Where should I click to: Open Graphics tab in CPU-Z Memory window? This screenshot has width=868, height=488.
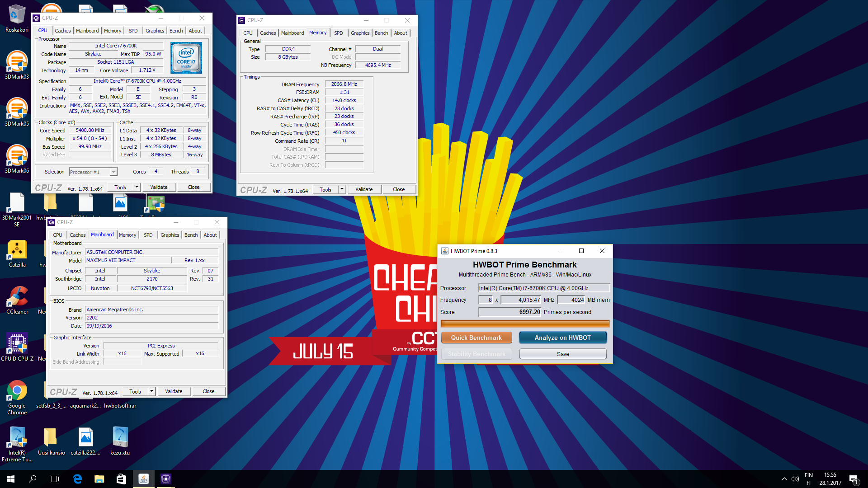[x=360, y=33]
